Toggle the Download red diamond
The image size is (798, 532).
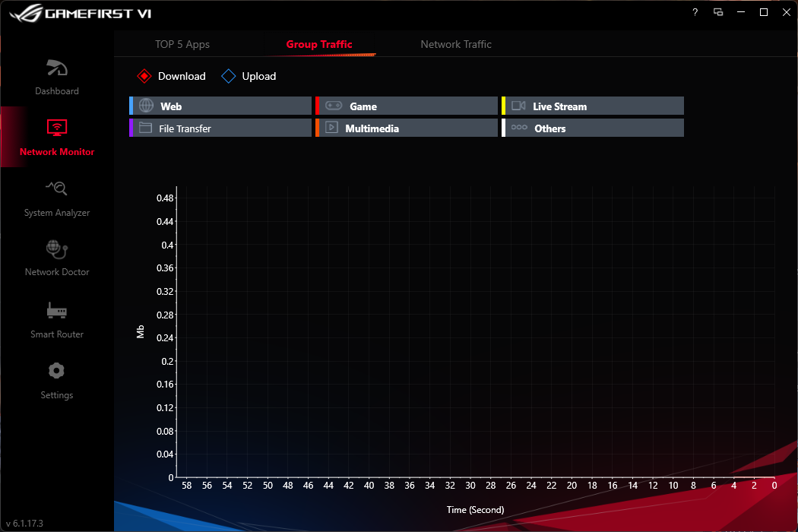[144, 76]
